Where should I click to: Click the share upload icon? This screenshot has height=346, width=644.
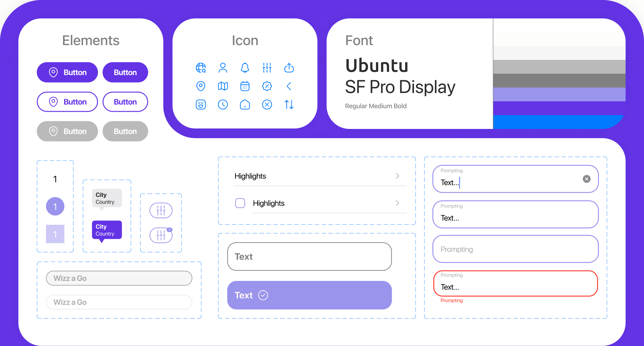click(x=289, y=68)
